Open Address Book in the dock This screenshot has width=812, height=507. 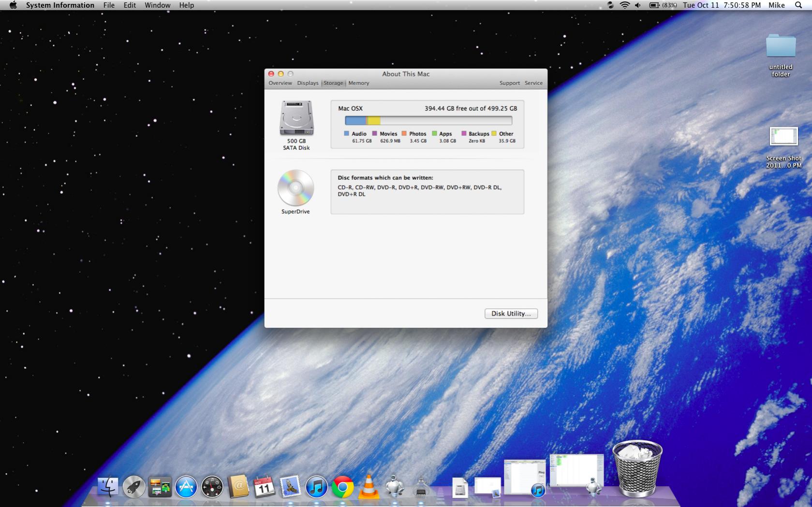(x=238, y=486)
